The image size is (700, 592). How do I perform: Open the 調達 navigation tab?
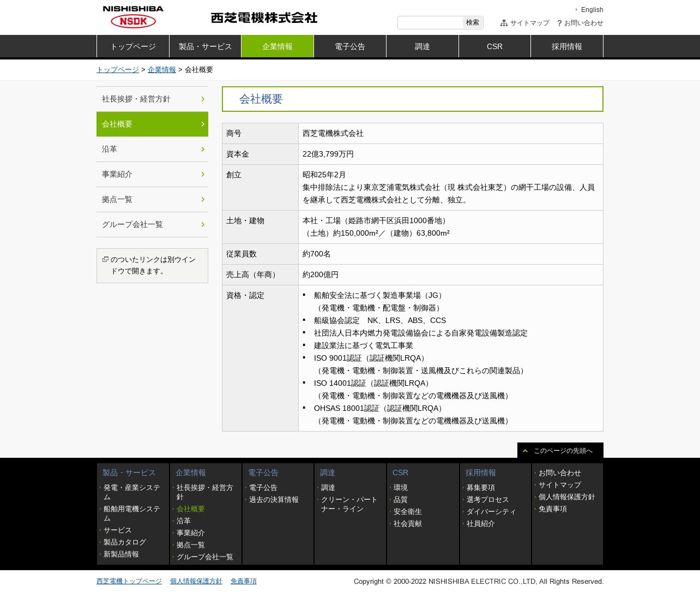pos(423,46)
